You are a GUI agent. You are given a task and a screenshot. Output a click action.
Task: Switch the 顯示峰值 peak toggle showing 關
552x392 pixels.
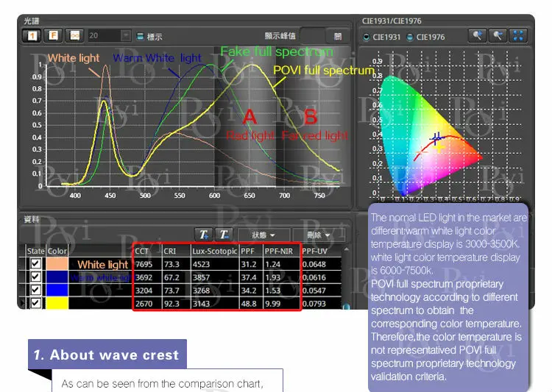point(325,36)
